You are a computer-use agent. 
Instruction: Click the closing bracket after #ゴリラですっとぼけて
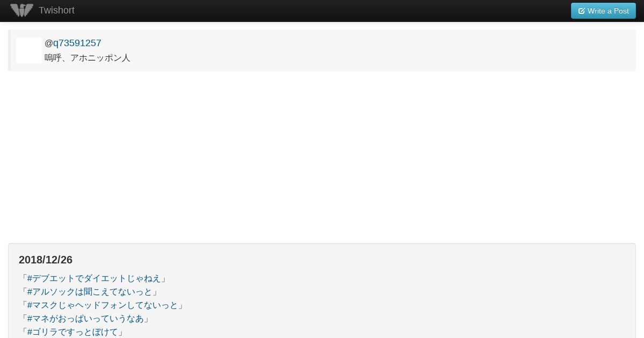tap(121, 332)
